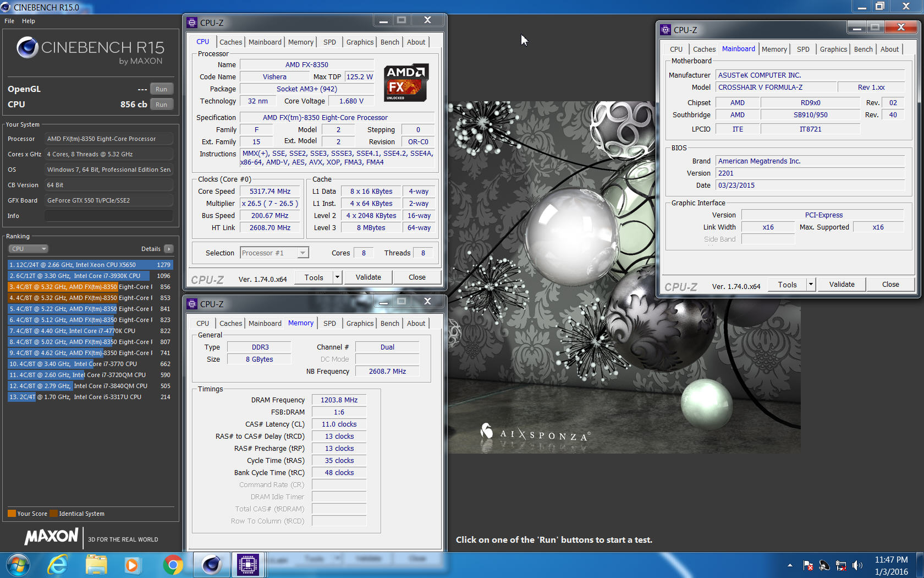Switch to CPU-Z taskbar button
This screenshot has height=578, width=924.
(x=248, y=565)
